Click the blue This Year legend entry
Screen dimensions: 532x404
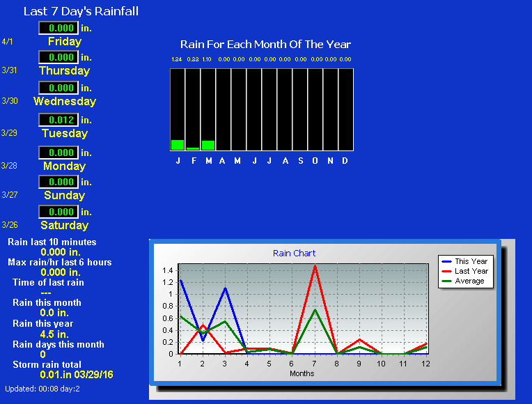pos(471,261)
